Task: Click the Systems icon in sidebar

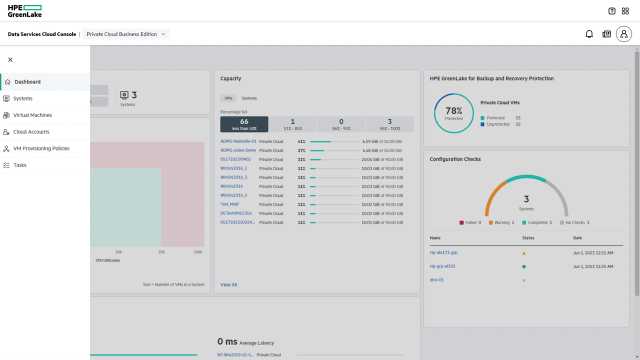Action: coord(6,98)
